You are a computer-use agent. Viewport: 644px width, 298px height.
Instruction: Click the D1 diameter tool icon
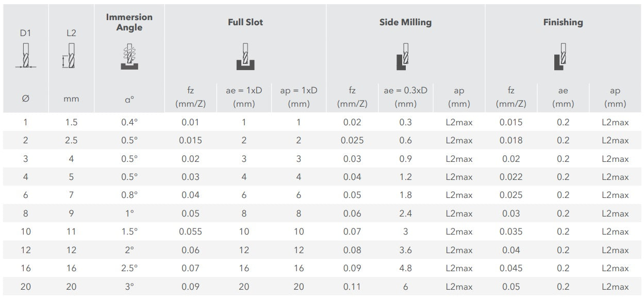coord(26,56)
